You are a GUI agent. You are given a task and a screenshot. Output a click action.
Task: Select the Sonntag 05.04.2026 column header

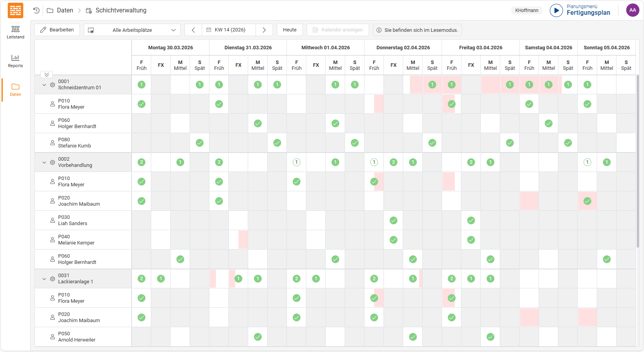point(607,47)
